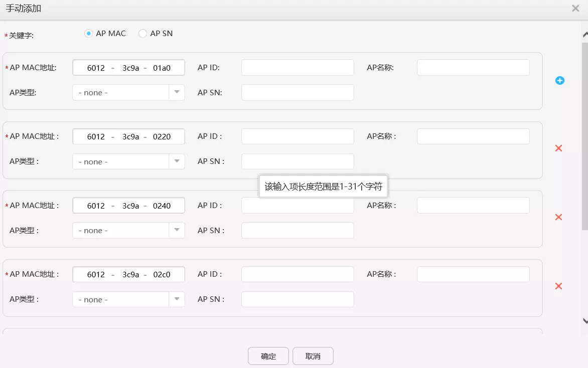588x368 pixels.
Task: Close the 手动添加 dialog with X
Action: point(575,9)
